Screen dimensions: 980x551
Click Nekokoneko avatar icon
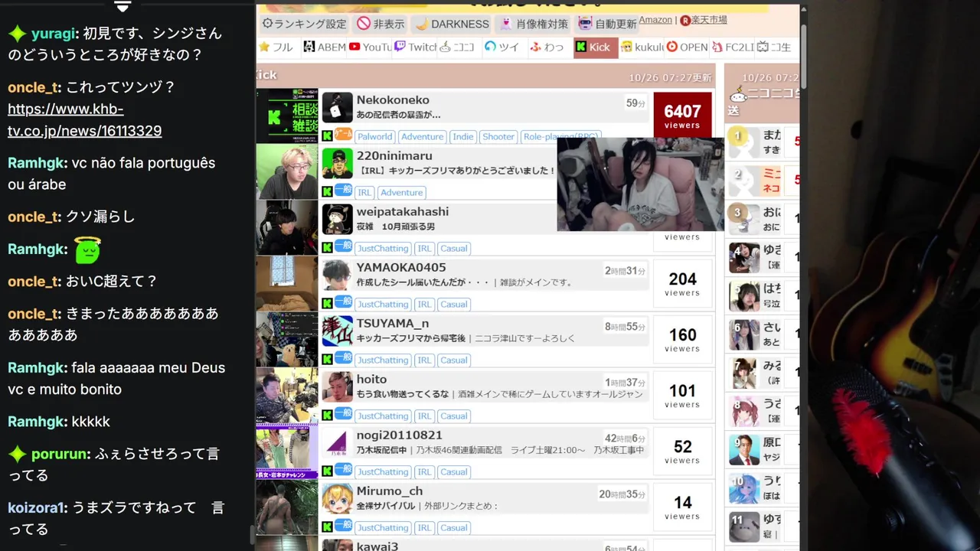[337, 108]
